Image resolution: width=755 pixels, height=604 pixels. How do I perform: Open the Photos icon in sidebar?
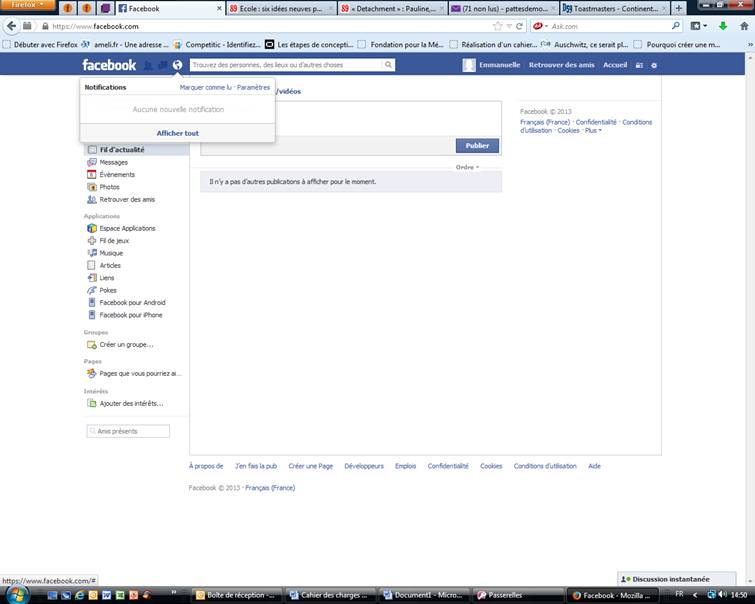(x=91, y=187)
